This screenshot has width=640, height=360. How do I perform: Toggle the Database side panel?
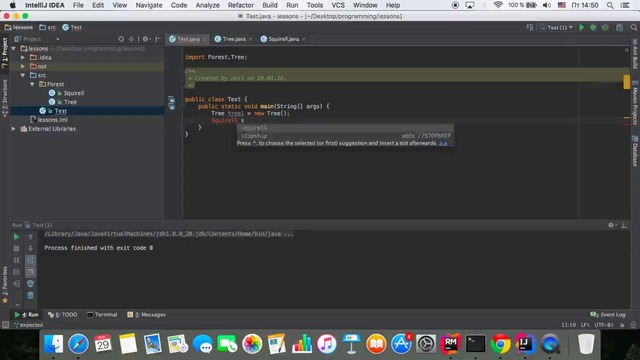tap(635, 151)
